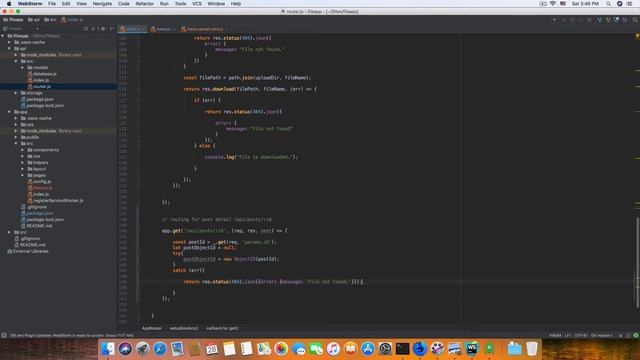Click the fileapp breadcrumb in navigation bar
The width and height of the screenshot is (640, 360).
pos(13,20)
